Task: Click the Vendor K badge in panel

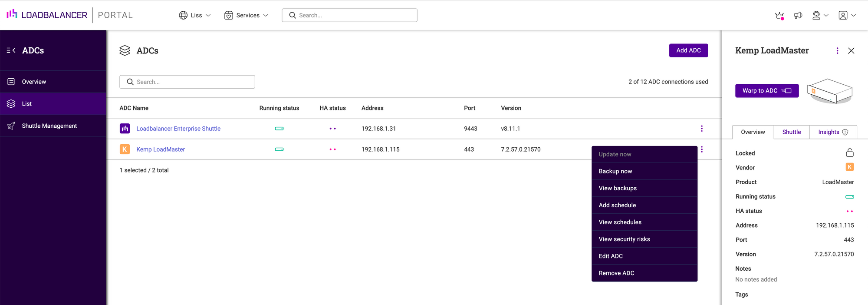Action: click(x=850, y=167)
